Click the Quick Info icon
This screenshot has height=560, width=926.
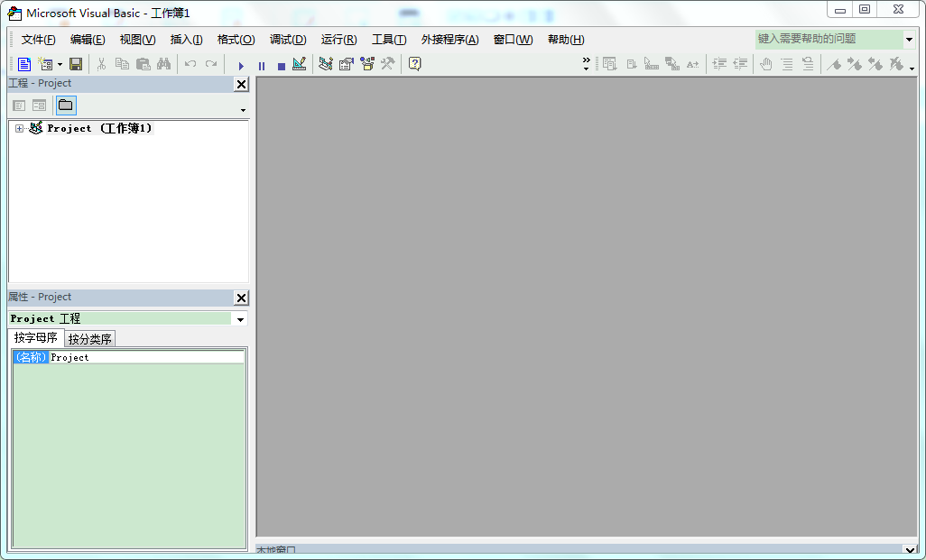pyautogui.click(x=652, y=64)
